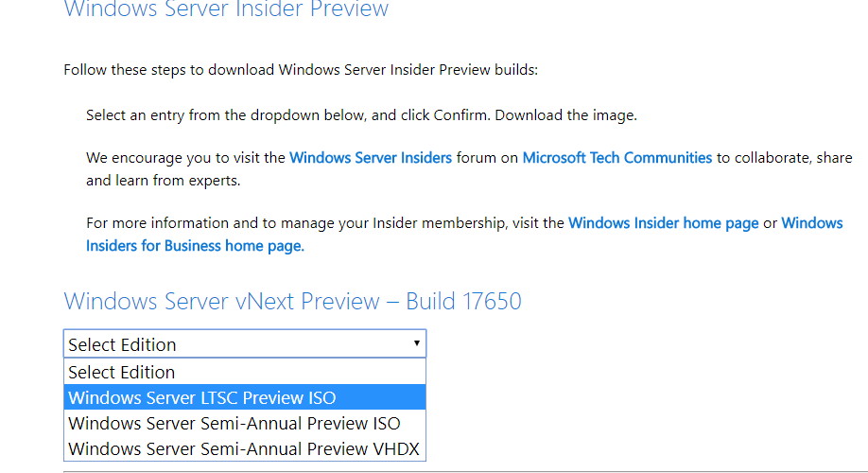
Task: Open the Windows Server Insiders forum link
Action: tap(371, 158)
